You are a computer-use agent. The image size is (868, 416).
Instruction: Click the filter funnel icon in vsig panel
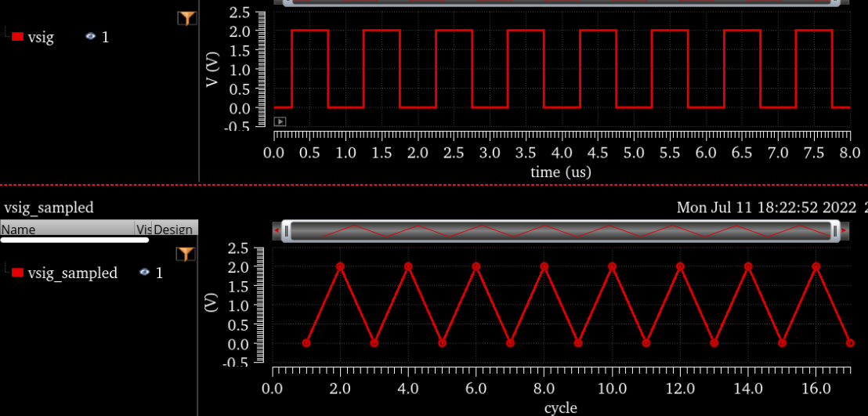(x=186, y=18)
